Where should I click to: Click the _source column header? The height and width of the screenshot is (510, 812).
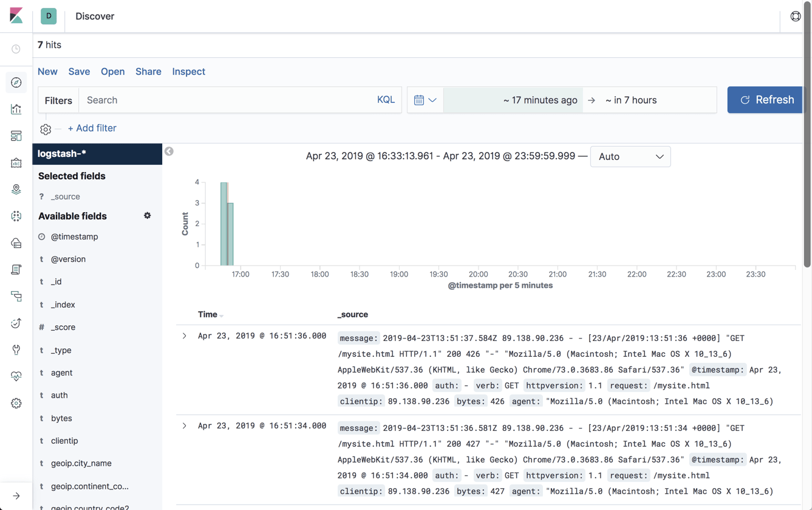point(353,315)
